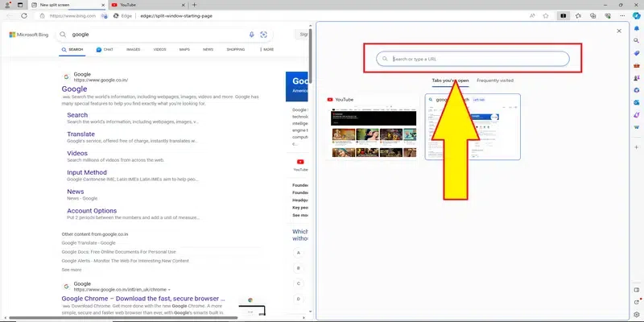Click the Google Chrome download result link
644x322 pixels.
143,299
